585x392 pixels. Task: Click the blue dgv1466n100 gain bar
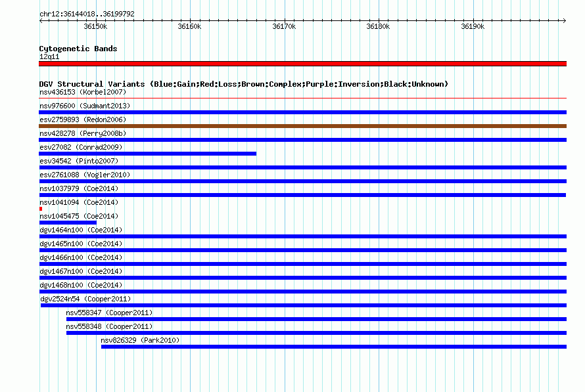click(x=302, y=264)
